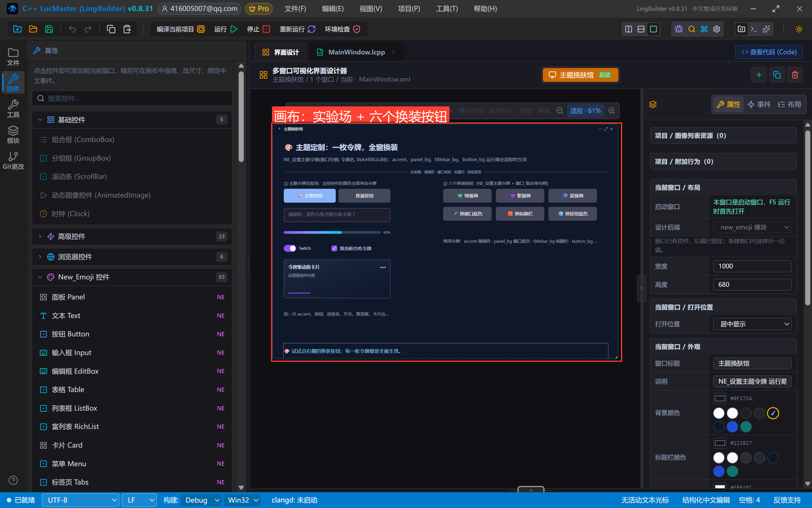Click the new project folder icon

point(17,29)
